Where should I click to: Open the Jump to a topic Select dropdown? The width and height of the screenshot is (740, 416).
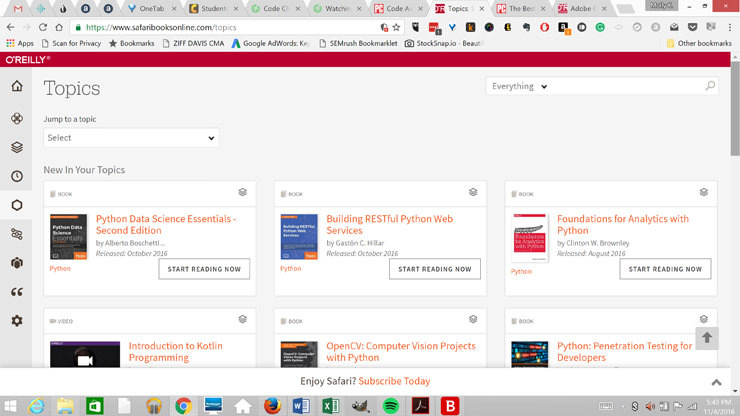pos(131,138)
